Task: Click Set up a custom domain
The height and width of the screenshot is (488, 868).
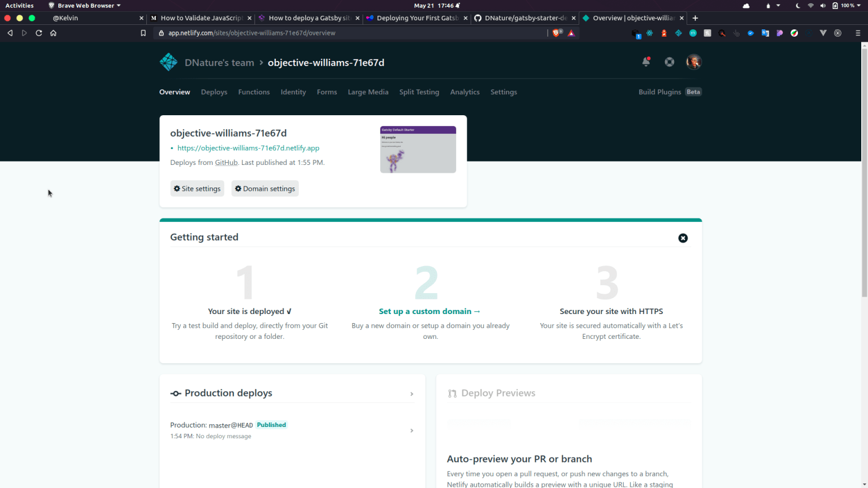Action: coord(429,311)
